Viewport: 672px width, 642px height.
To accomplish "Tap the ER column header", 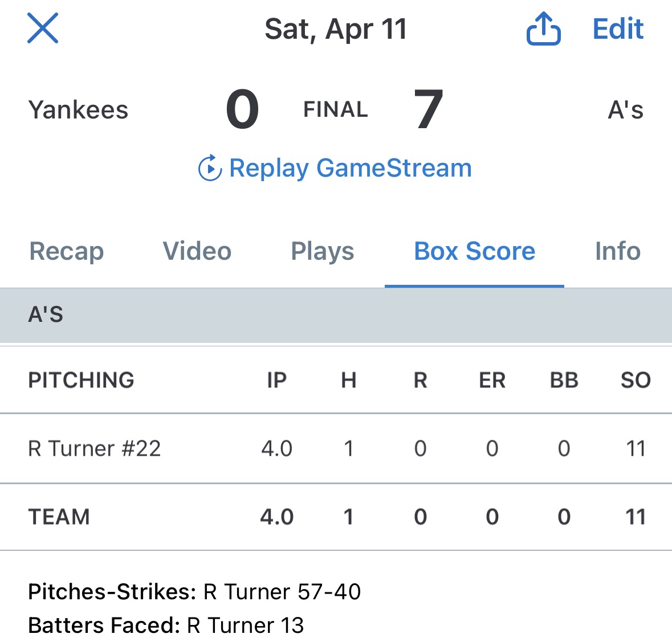I will point(492,381).
